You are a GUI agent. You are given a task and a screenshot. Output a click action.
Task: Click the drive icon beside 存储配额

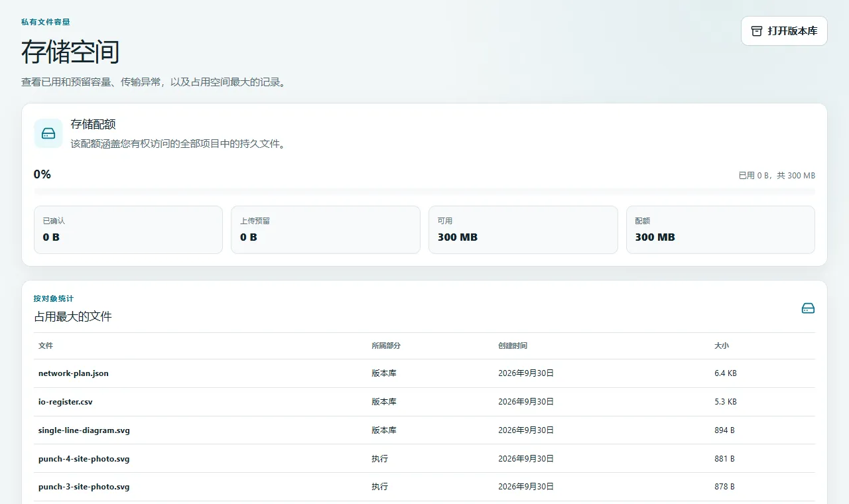pyautogui.click(x=48, y=133)
